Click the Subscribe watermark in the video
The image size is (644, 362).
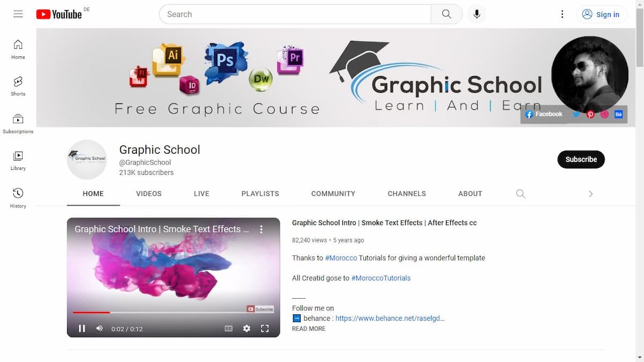260,309
